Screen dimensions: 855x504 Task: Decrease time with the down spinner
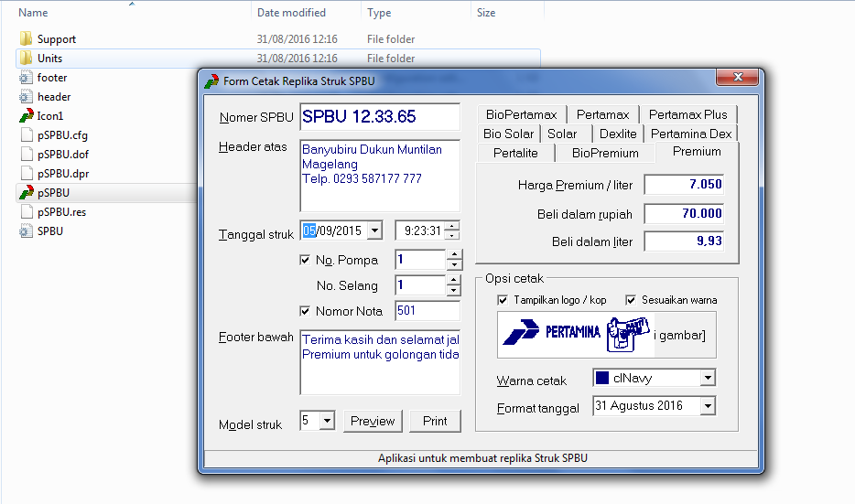(452, 235)
